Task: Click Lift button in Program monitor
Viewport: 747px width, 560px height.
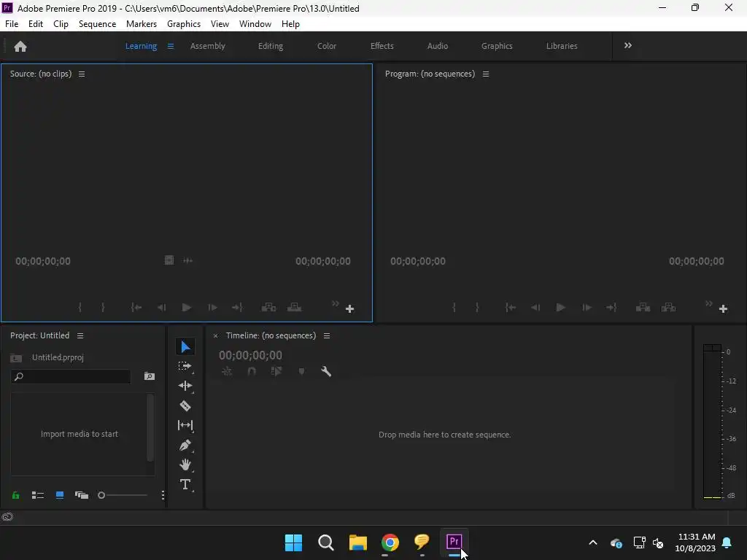Action: [x=643, y=308]
